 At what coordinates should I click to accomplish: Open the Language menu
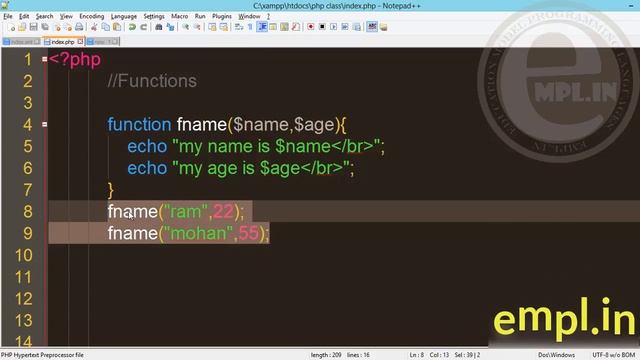click(124, 16)
